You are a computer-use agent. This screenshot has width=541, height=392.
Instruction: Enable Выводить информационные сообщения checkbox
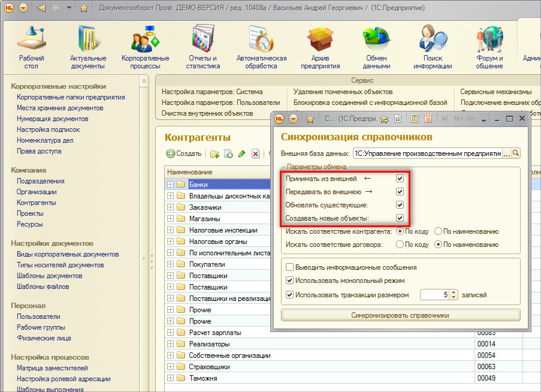(290, 267)
